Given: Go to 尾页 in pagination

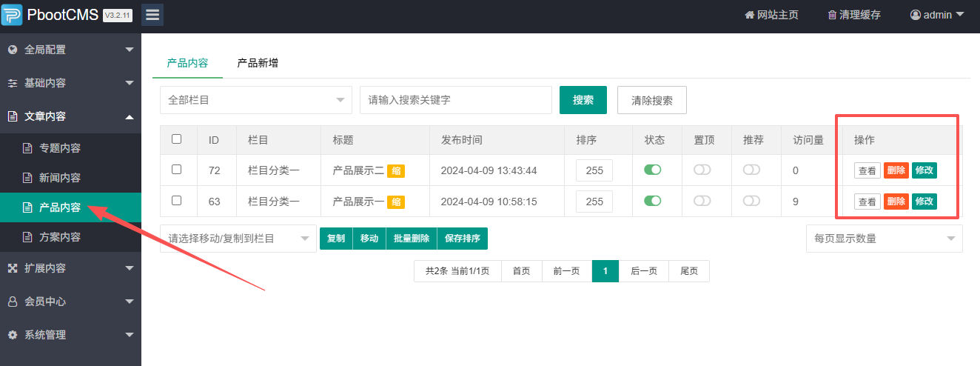Looking at the screenshot, I should click(x=689, y=271).
